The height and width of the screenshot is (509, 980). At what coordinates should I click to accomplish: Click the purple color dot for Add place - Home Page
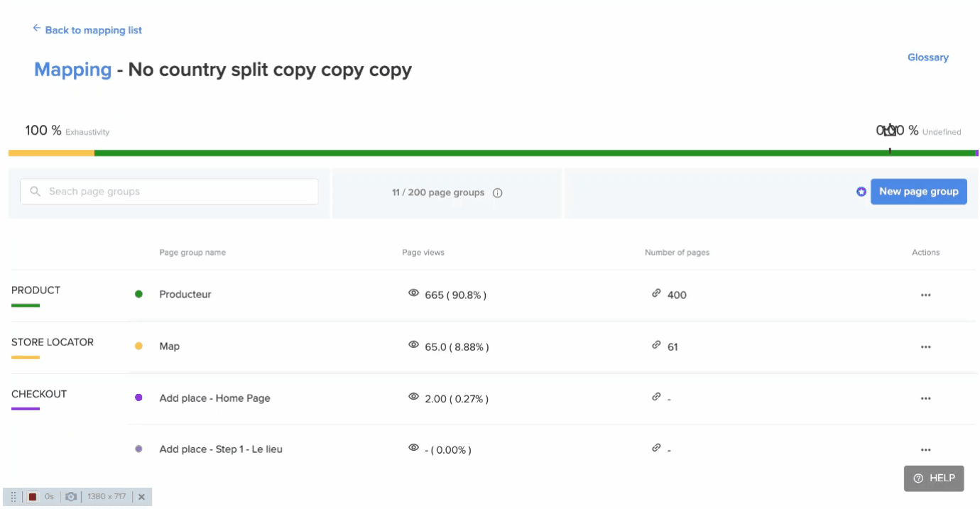point(138,398)
